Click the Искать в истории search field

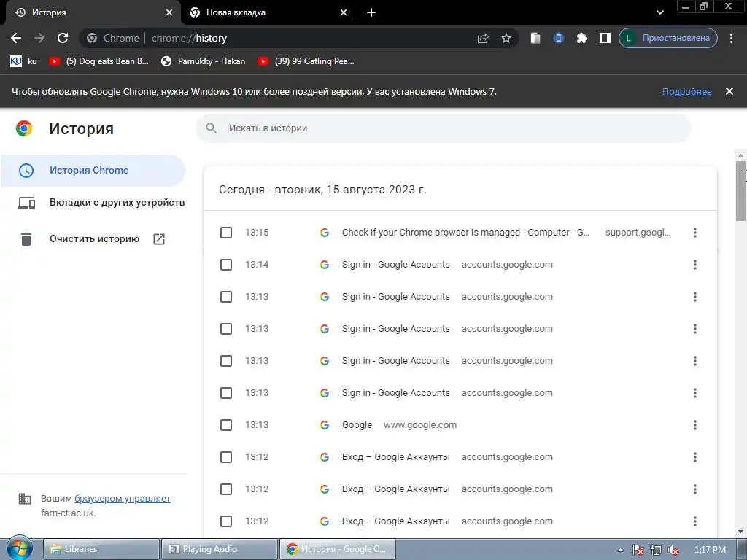[x=444, y=128]
